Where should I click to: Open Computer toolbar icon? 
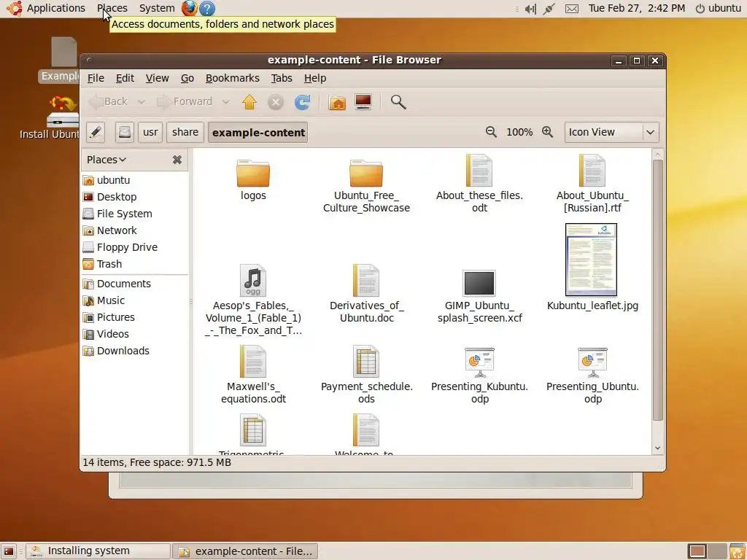tap(363, 102)
